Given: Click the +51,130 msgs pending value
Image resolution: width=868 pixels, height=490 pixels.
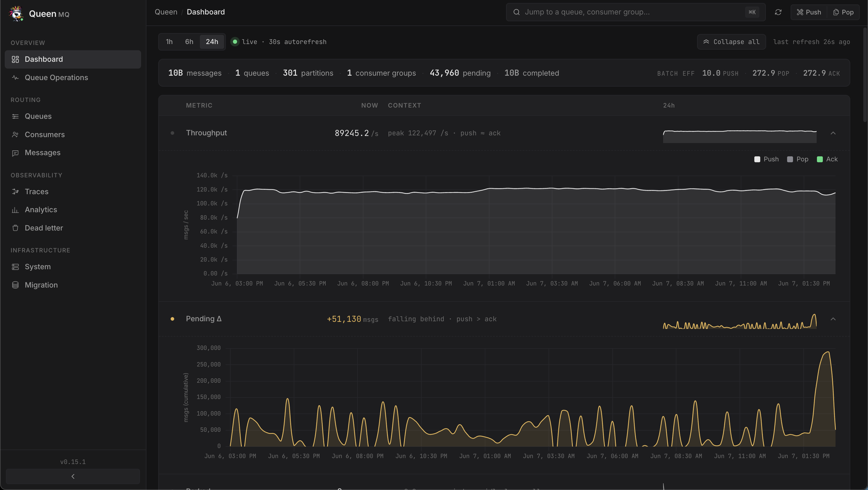Looking at the screenshot, I should pyautogui.click(x=353, y=319).
